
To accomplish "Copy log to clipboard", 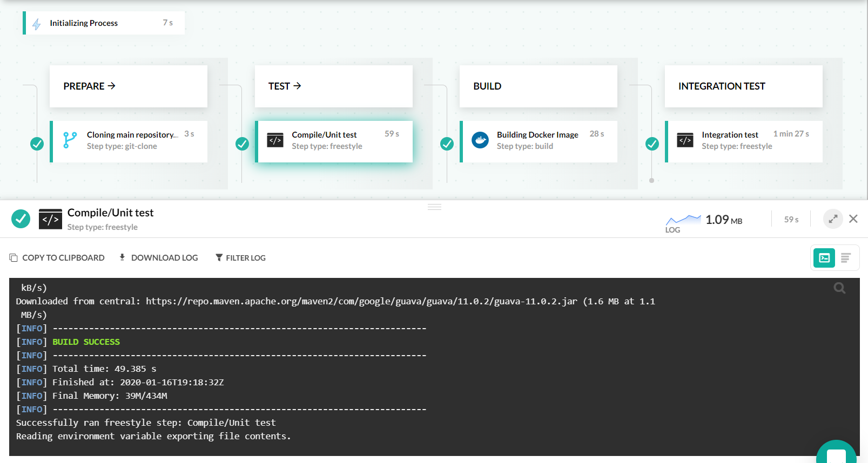I will click(x=57, y=258).
